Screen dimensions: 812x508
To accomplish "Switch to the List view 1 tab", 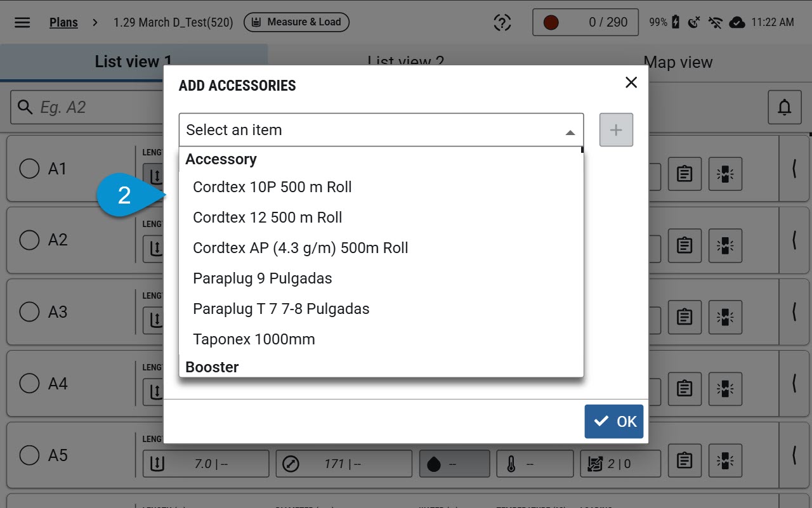I will (134, 62).
